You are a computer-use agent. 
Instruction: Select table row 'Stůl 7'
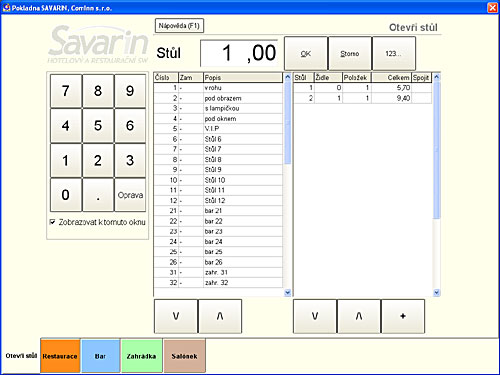tap(218, 149)
